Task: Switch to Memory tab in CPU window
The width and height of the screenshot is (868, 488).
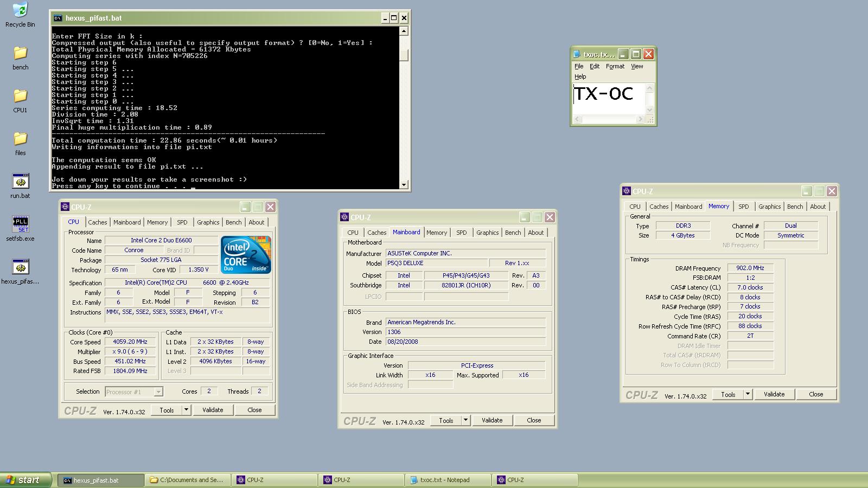Action: click(x=157, y=222)
